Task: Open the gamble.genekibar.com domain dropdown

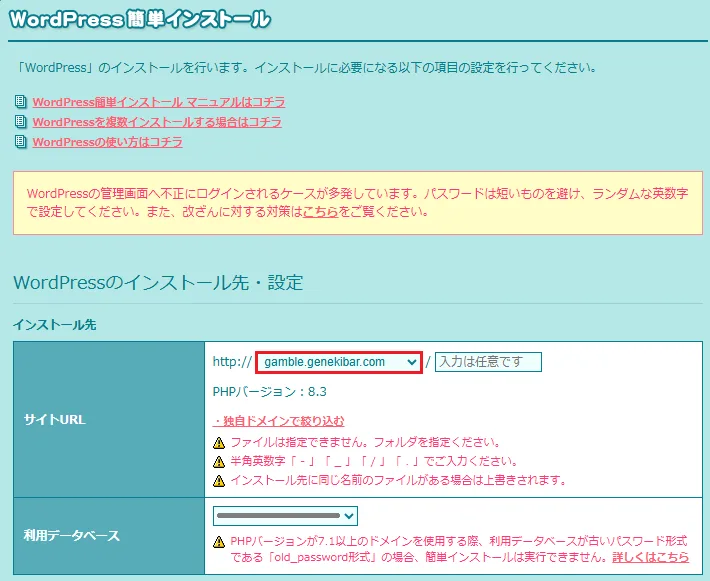Action: coord(339,362)
